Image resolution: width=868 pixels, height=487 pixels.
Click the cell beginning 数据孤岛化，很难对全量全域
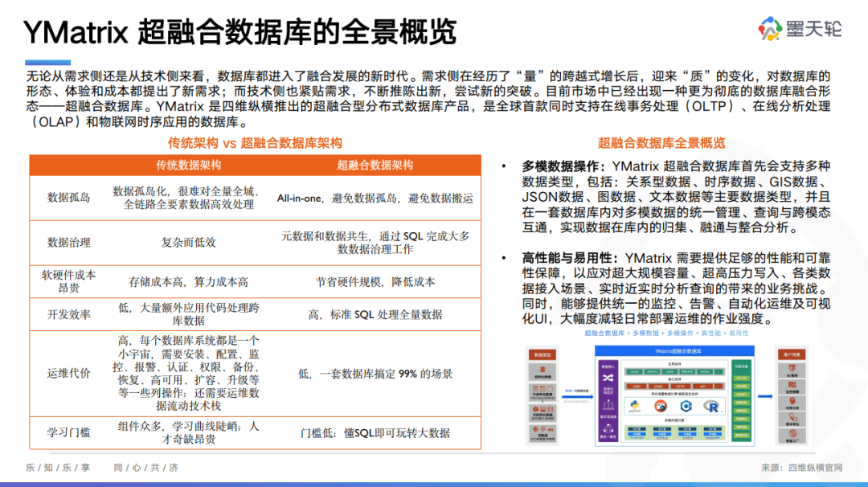click(x=188, y=198)
